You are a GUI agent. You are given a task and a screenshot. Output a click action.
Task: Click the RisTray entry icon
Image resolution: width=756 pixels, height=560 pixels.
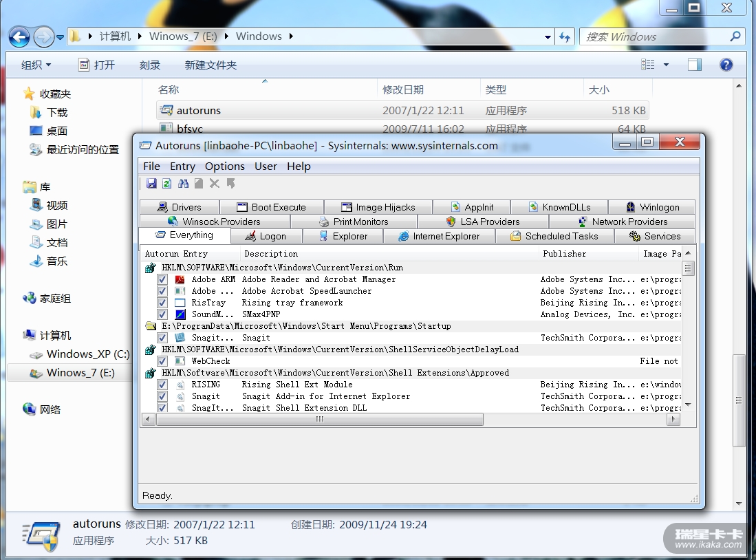click(x=180, y=303)
